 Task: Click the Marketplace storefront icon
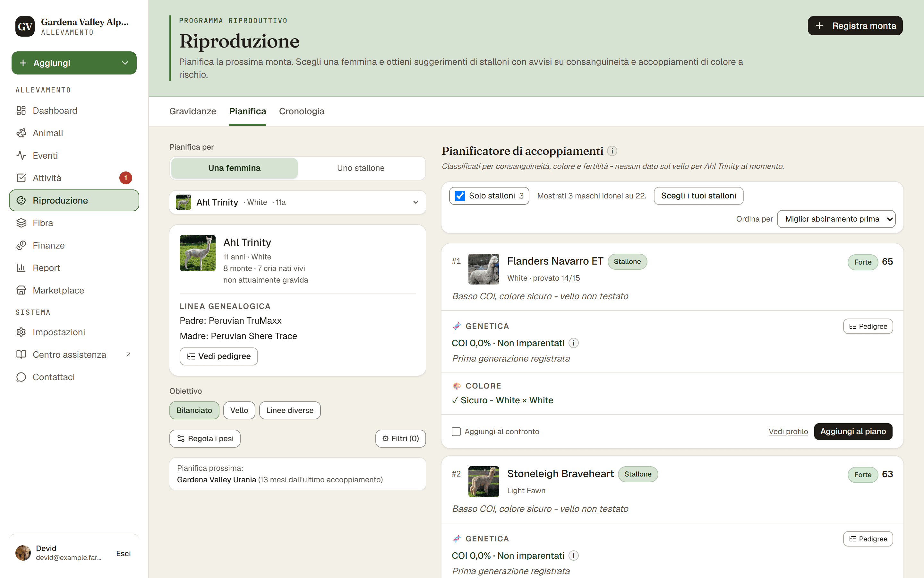(x=21, y=291)
